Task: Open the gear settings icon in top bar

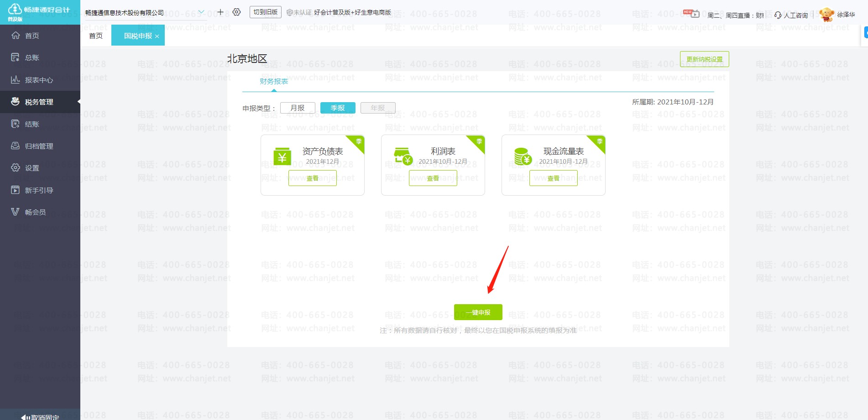Action: click(236, 12)
